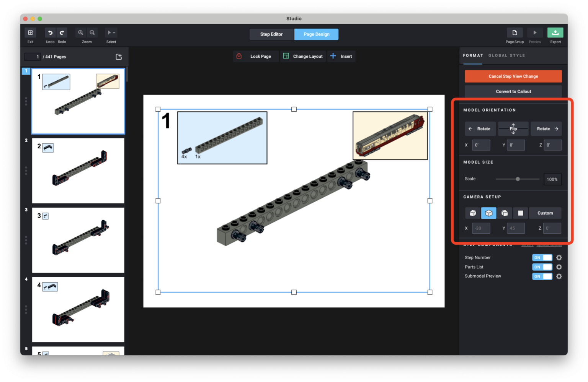The image size is (588, 382).
Task: Click the Exit icon to leave the editor
Action: (x=30, y=33)
